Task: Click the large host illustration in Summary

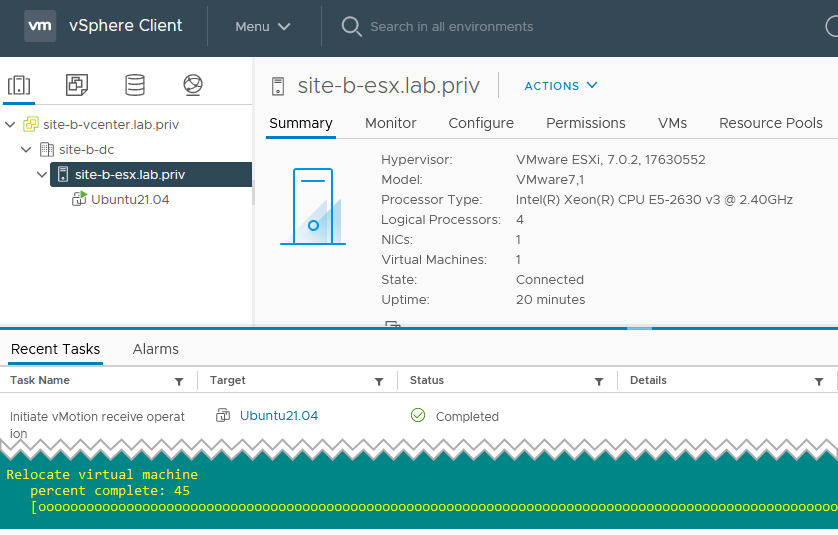Action: pos(313,207)
